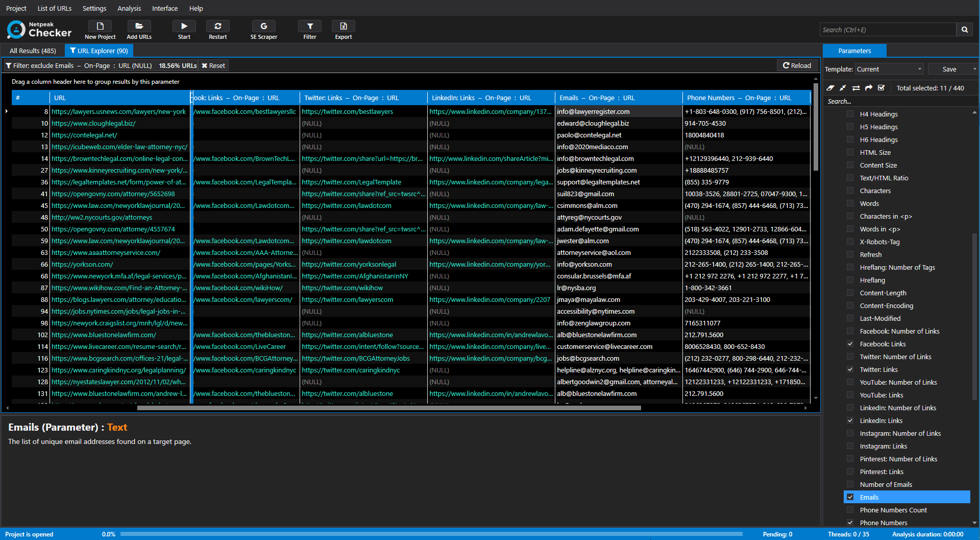This screenshot has height=540, width=980.
Task: Select the edward@cloughlegal.biz email cell
Action: (x=619, y=123)
